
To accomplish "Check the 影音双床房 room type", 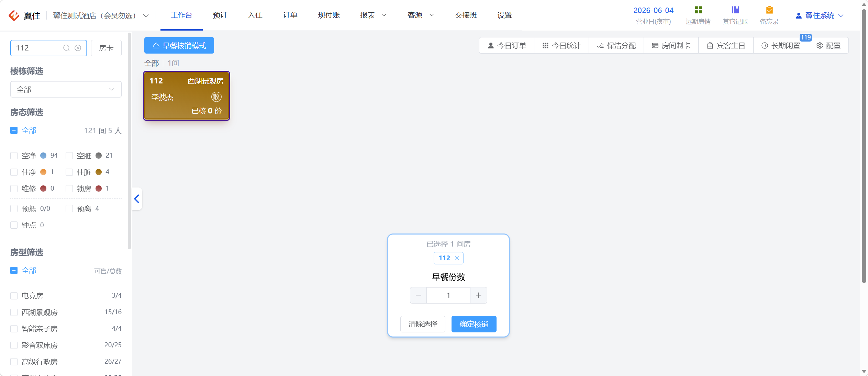I will tap(14, 345).
